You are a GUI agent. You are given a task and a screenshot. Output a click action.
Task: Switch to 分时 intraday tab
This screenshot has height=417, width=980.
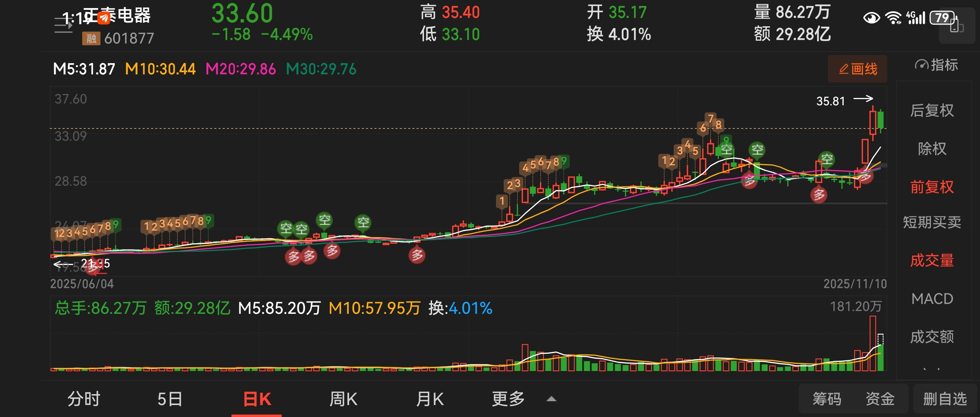[x=84, y=399]
